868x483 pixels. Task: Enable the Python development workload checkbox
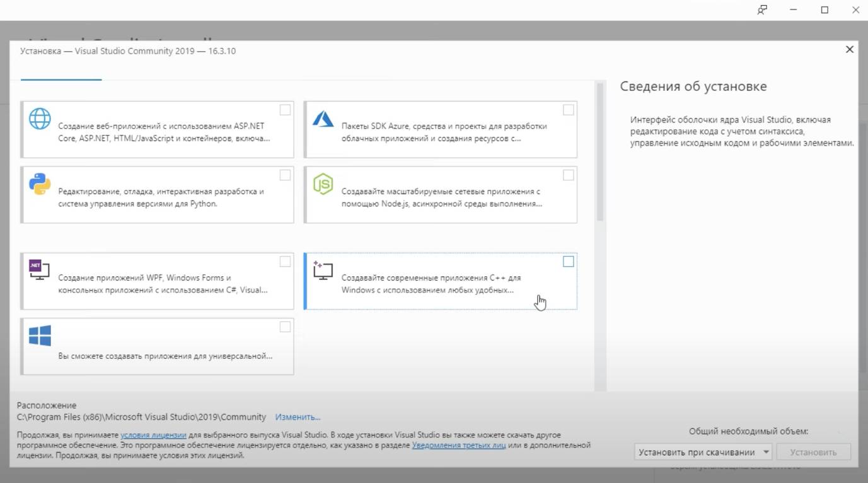tap(285, 175)
